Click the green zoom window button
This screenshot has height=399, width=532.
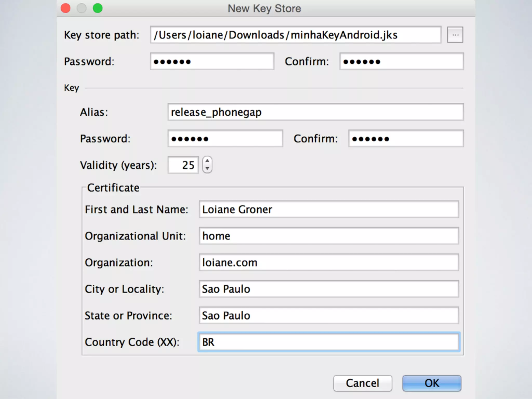click(98, 8)
